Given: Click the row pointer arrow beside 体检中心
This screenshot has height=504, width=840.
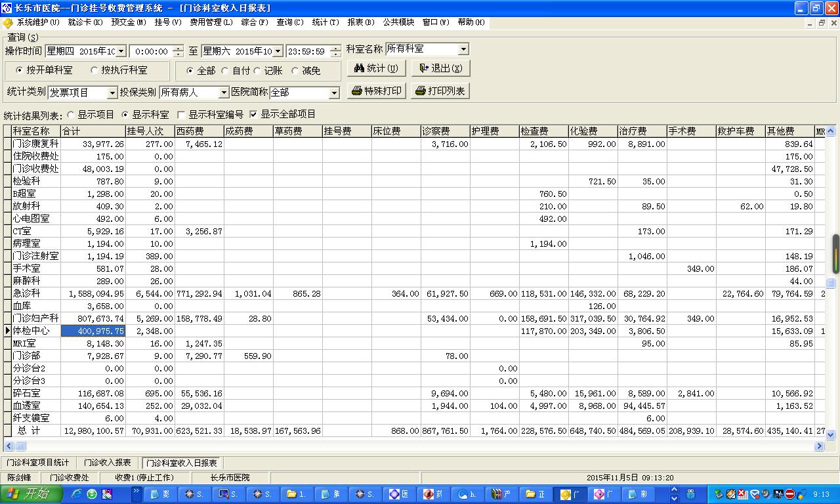Looking at the screenshot, I should tap(8, 331).
